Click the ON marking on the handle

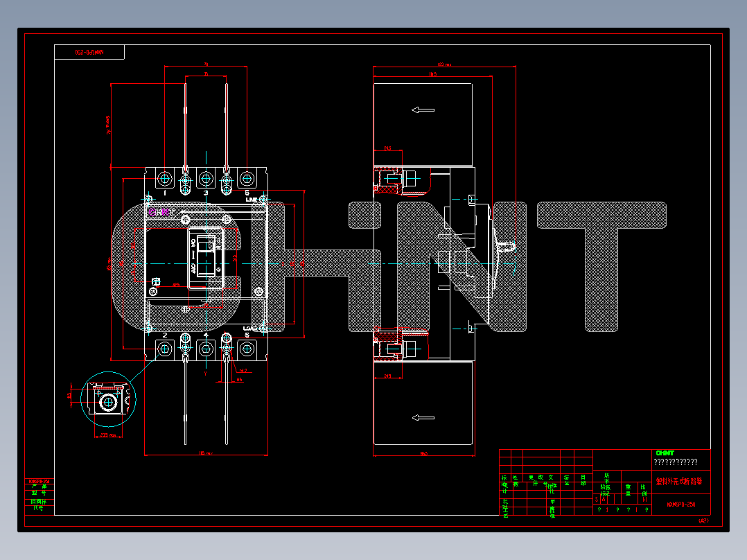[193, 243]
